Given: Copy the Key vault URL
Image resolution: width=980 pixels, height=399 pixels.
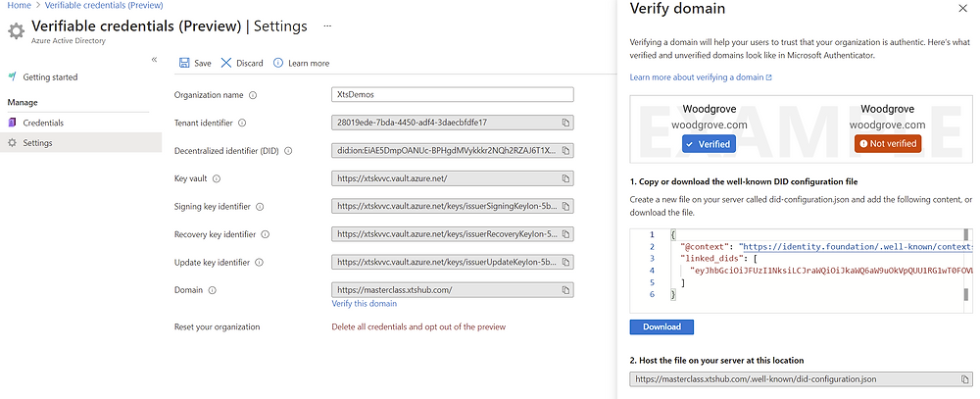Looking at the screenshot, I should click(x=565, y=178).
